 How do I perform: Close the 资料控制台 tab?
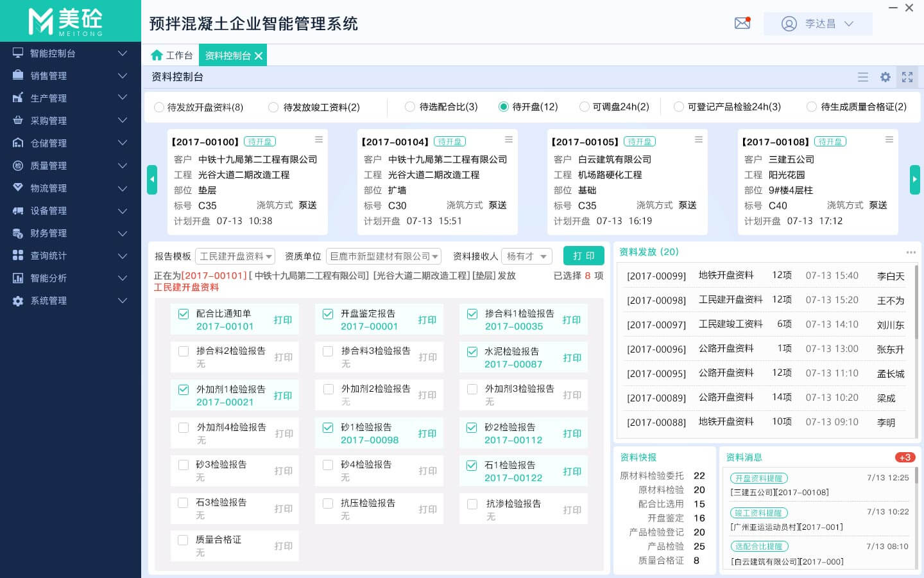point(259,56)
